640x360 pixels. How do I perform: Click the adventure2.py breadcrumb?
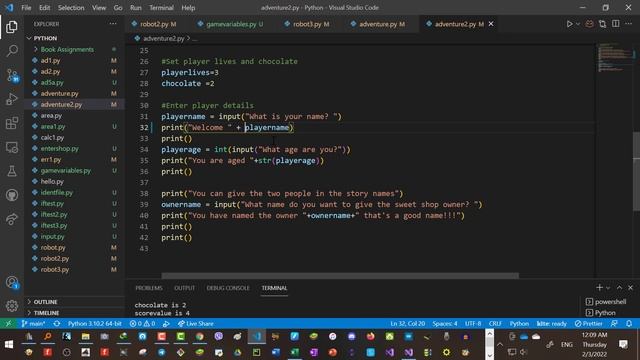(164, 38)
